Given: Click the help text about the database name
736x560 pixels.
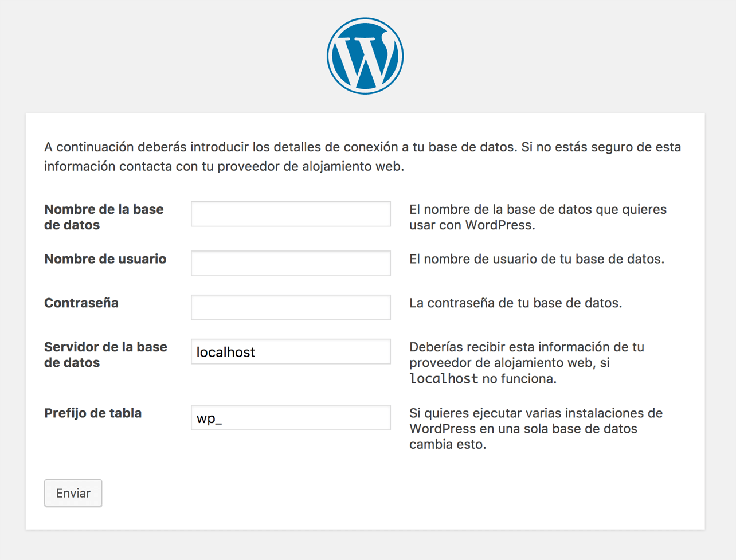Looking at the screenshot, I should 538,217.
